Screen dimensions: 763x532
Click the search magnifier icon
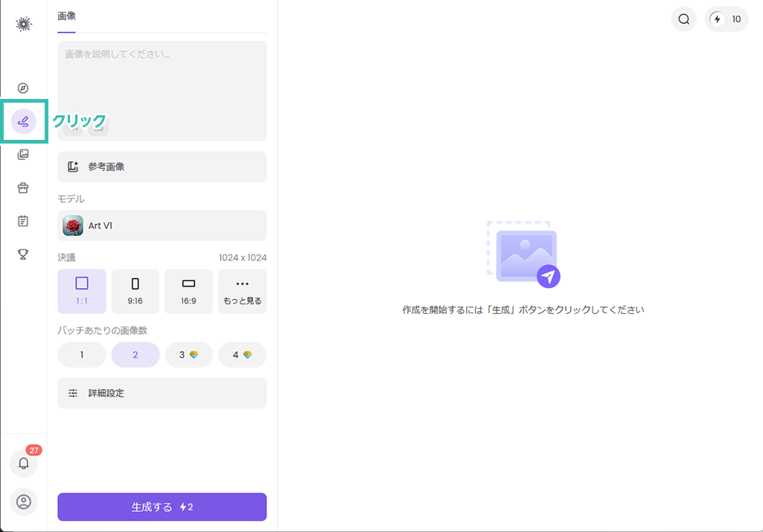click(x=683, y=19)
